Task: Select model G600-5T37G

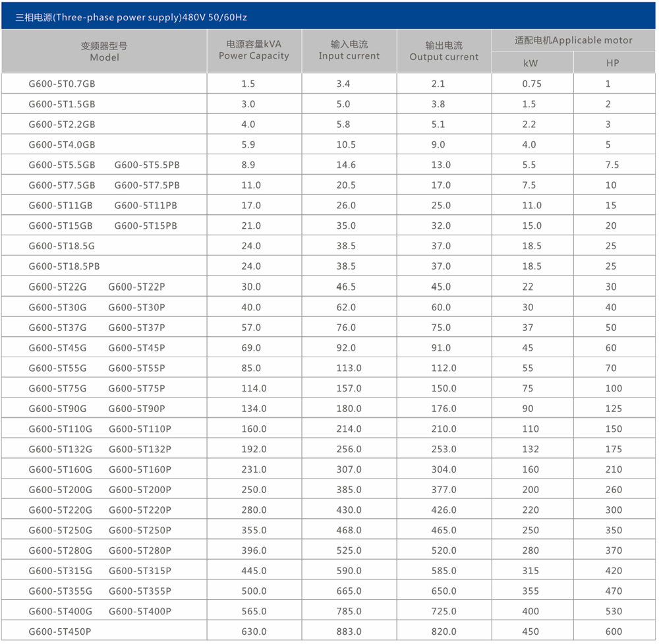Action: click(x=57, y=328)
